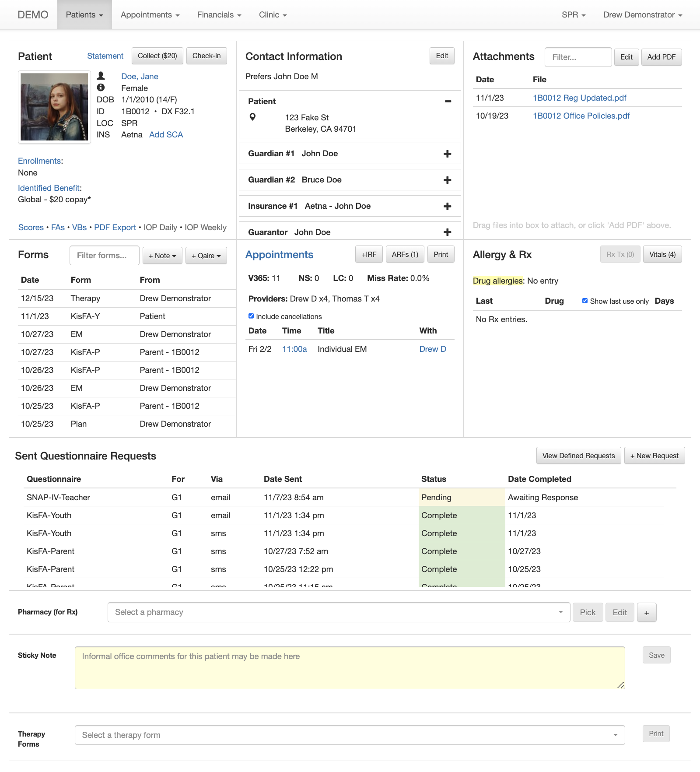
Task: Toggle Include cancellations checkbox
Action: tap(251, 316)
